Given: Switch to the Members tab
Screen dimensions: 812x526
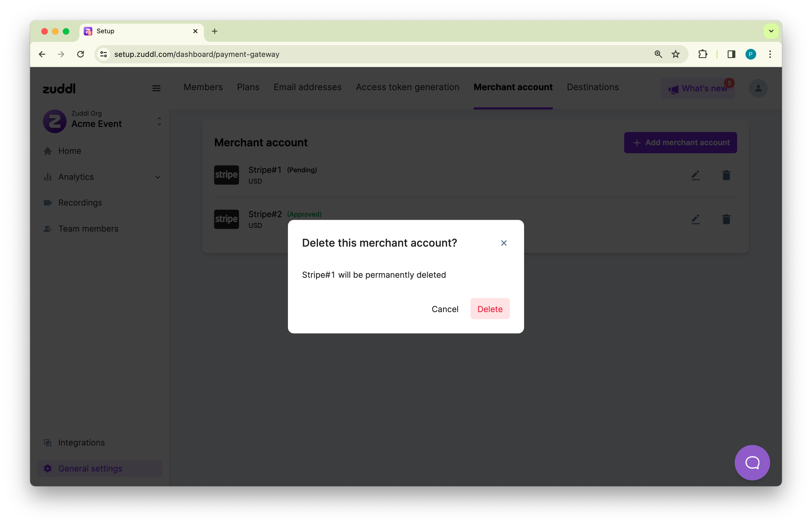Looking at the screenshot, I should click(203, 87).
